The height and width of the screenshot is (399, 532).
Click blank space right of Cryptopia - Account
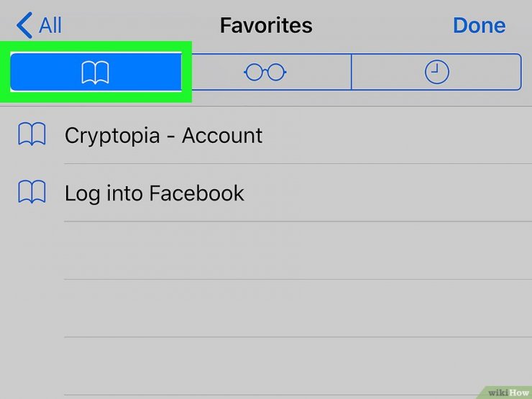tap(397, 135)
